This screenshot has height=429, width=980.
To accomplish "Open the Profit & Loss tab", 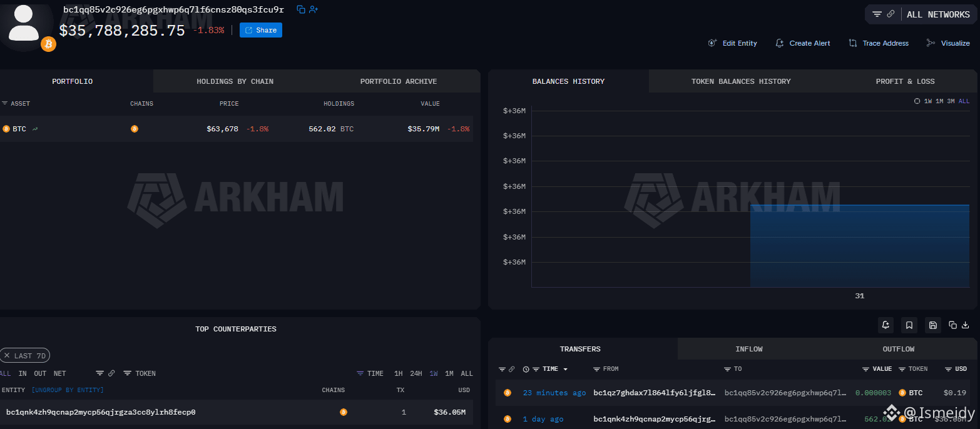I will click(905, 81).
